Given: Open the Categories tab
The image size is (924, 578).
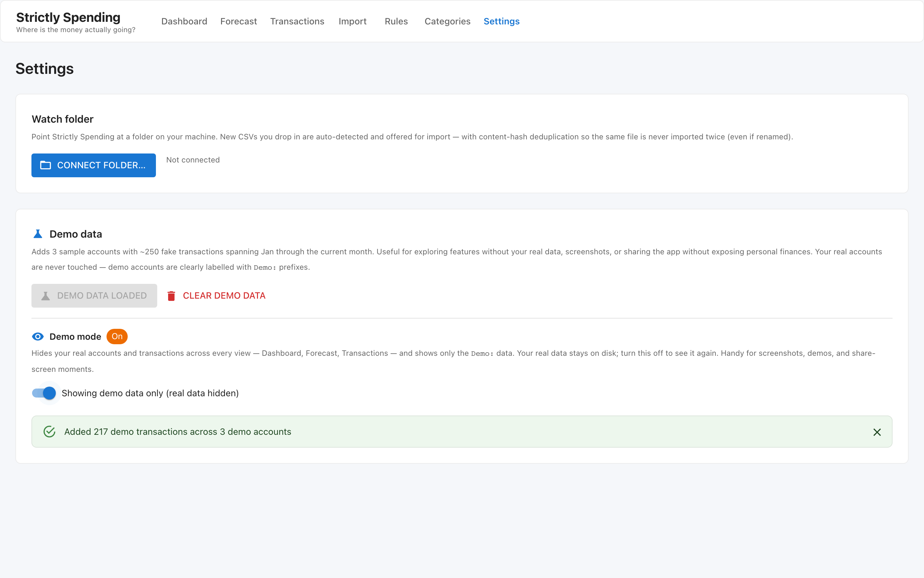Looking at the screenshot, I should click(x=447, y=22).
